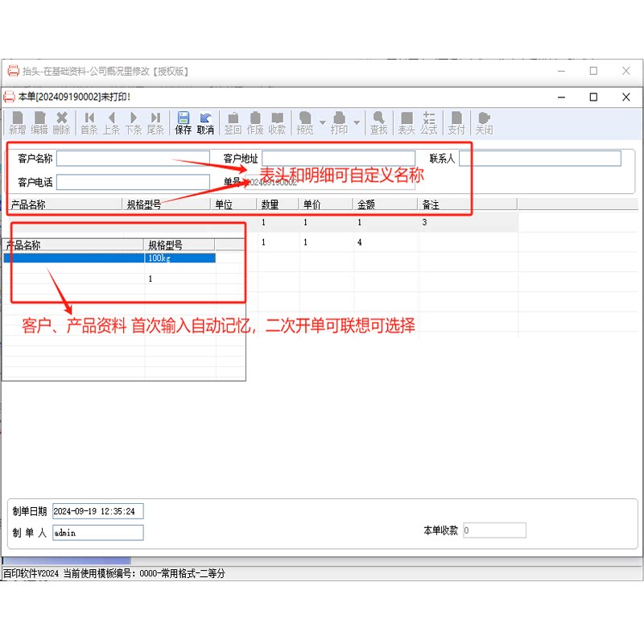This screenshot has height=644, width=644.
Task: Select the 编辑 (Edit) icon
Action: coord(39,122)
